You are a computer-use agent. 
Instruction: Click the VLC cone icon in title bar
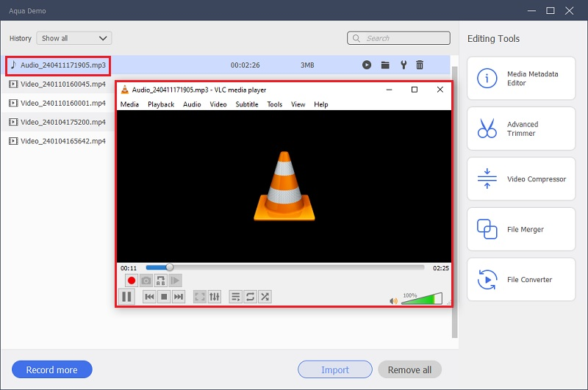(125, 90)
